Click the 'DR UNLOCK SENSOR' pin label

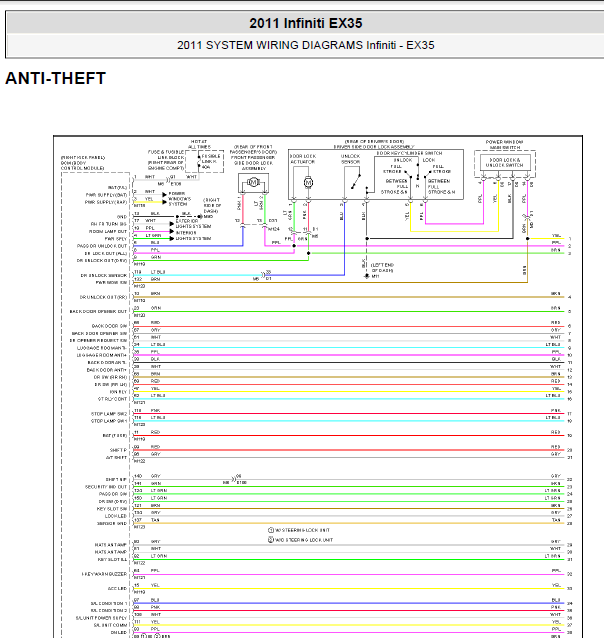click(104, 275)
